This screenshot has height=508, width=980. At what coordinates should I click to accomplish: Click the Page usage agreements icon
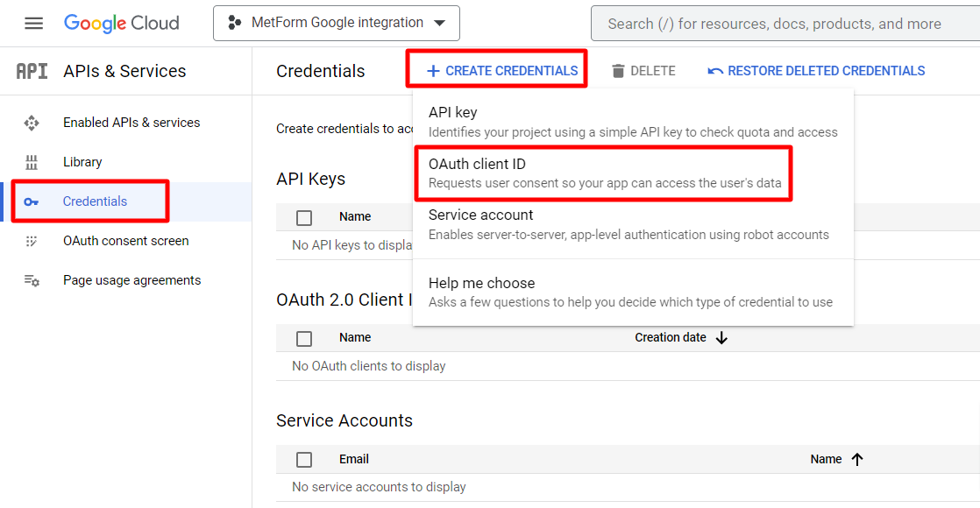coord(32,280)
